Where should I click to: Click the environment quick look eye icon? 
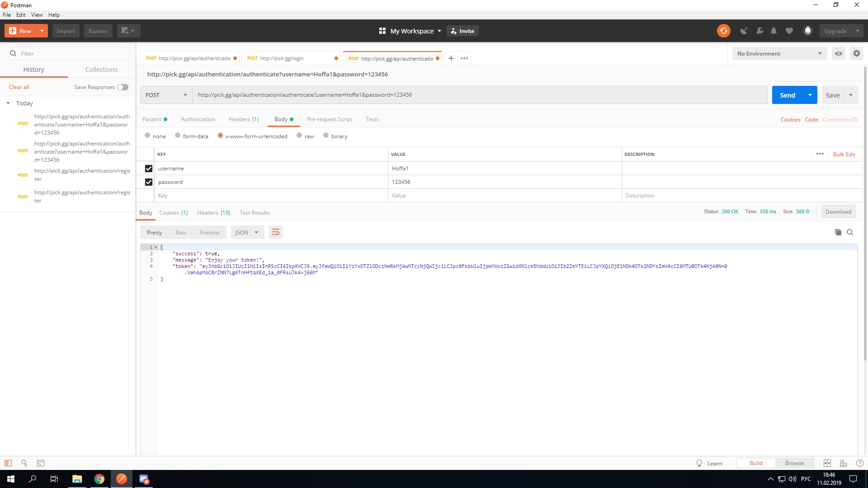[838, 53]
